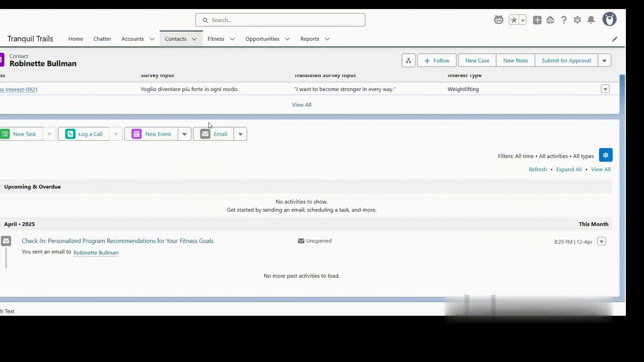Click the New Event calendar icon
This screenshot has height=362, width=644.
(x=136, y=134)
